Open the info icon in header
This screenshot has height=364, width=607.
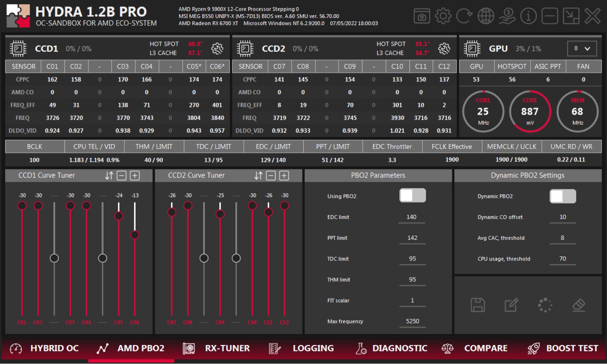coord(528,16)
